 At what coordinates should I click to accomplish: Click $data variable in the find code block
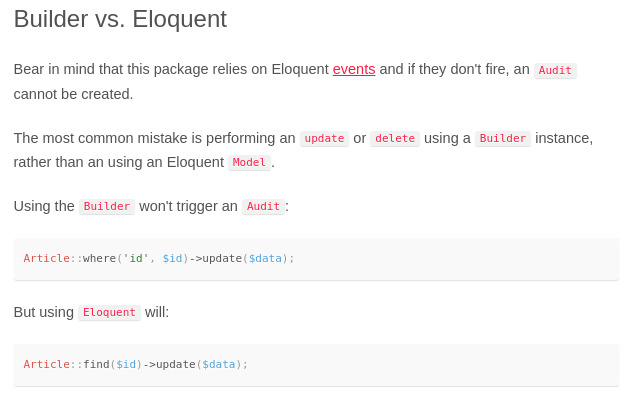tap(219, 364)
